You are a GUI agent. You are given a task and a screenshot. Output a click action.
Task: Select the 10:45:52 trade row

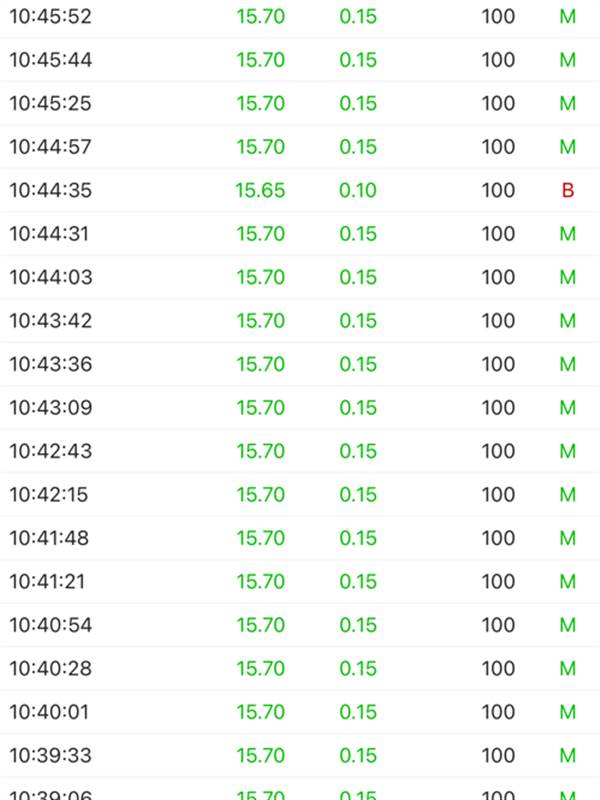coord(300,16)
